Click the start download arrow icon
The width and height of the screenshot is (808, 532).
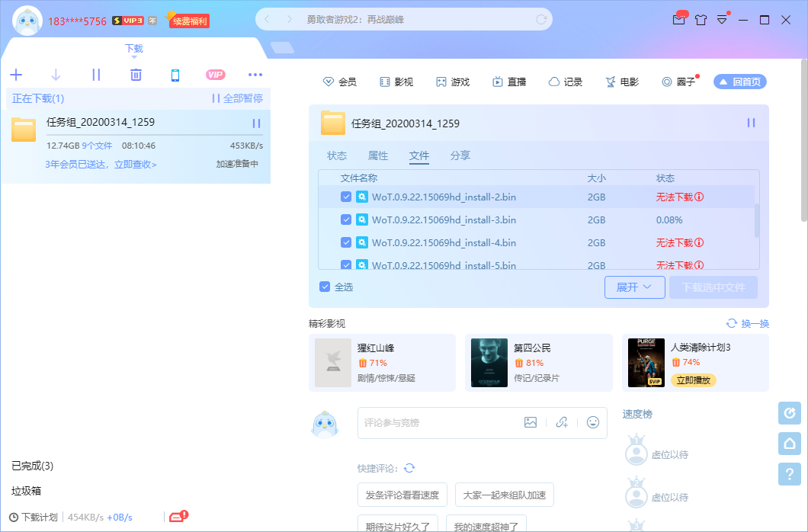56,75
